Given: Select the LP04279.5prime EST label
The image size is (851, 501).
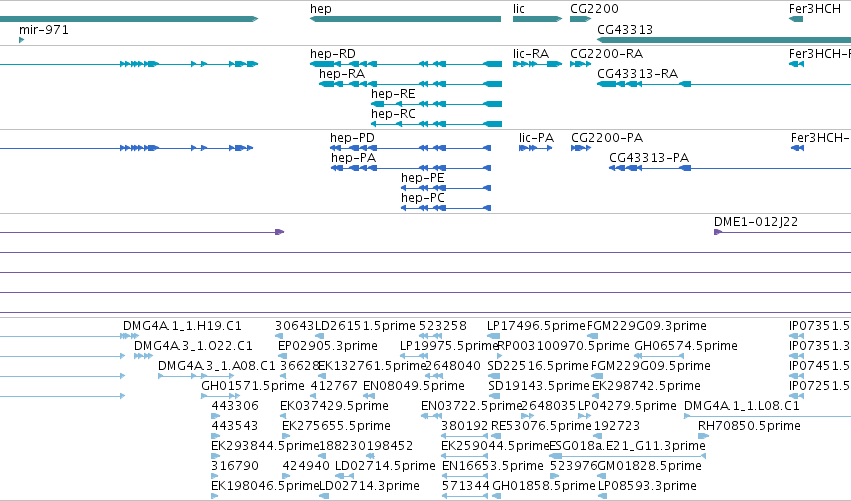Looking at the screenshot, I should point(627,407).
